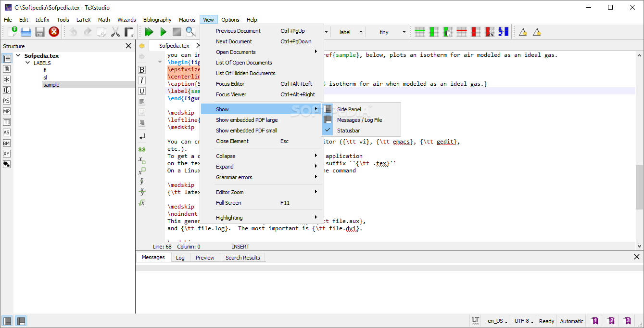The width and height of the screenshot is (644, 328).
Task: Jump to bookmark 3 in status bar
Action: coord(628,321)
